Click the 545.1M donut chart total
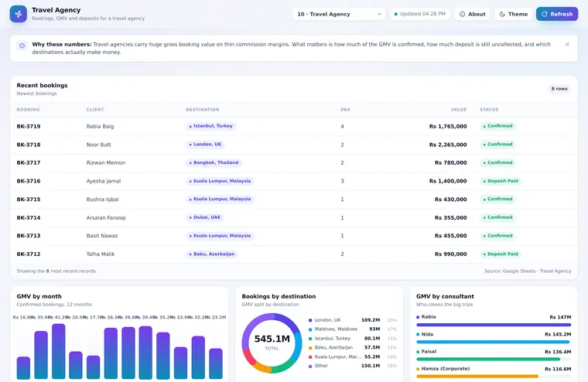The image size is (588, 382). 272,339
